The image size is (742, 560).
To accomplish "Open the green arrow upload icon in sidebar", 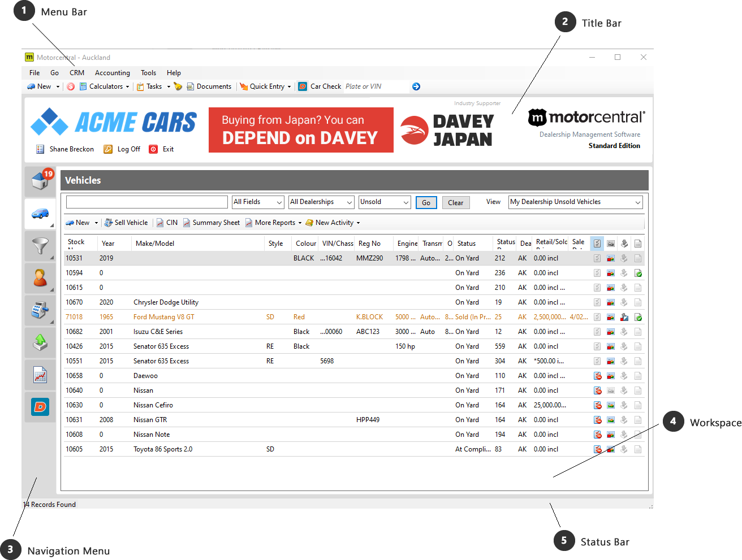I will (40, 342).
